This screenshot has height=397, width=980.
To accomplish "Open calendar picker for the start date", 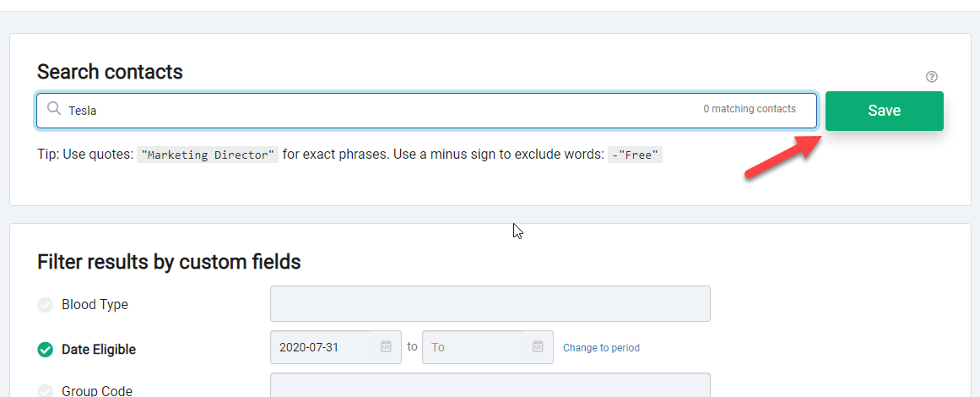I will (x=386, y=347).
